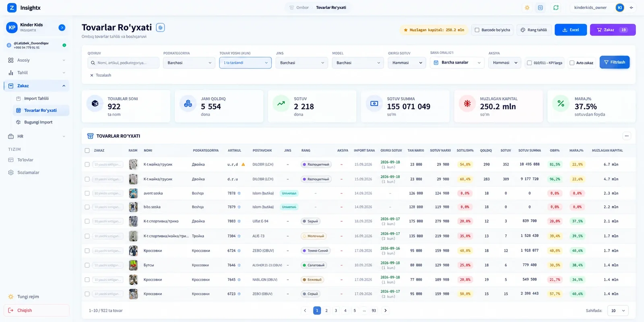Click the Tungi rejim moon icon
This screenshot has width=644, height=322.
click(11, 297)
